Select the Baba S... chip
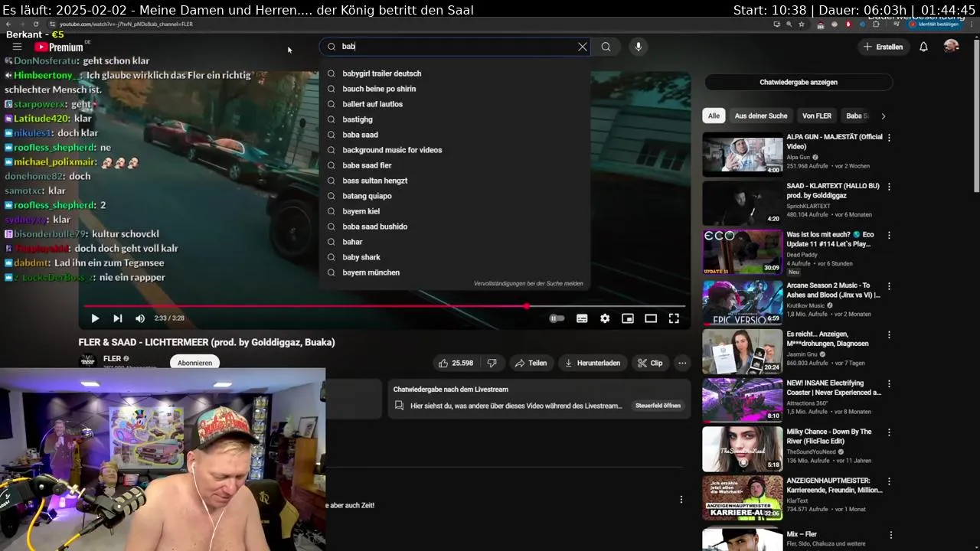The height and width of the screenshot is (551, 980). tap(857, 116)
